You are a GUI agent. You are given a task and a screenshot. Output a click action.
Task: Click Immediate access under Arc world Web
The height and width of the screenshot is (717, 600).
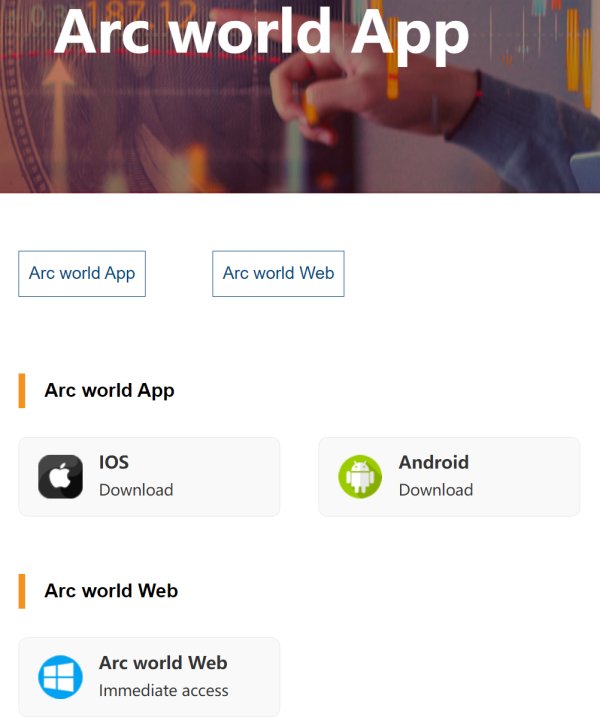(x=164, y=690)
